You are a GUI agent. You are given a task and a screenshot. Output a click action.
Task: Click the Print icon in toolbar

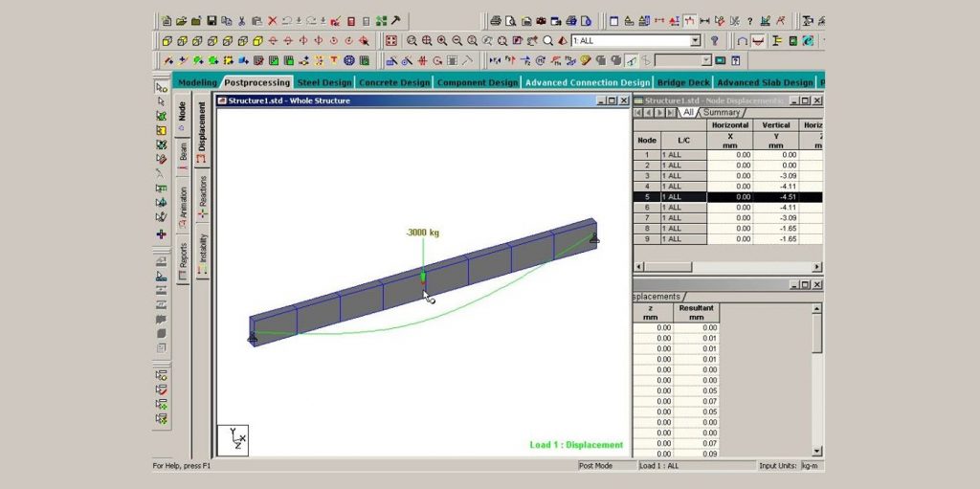click(x=496, y=20)
